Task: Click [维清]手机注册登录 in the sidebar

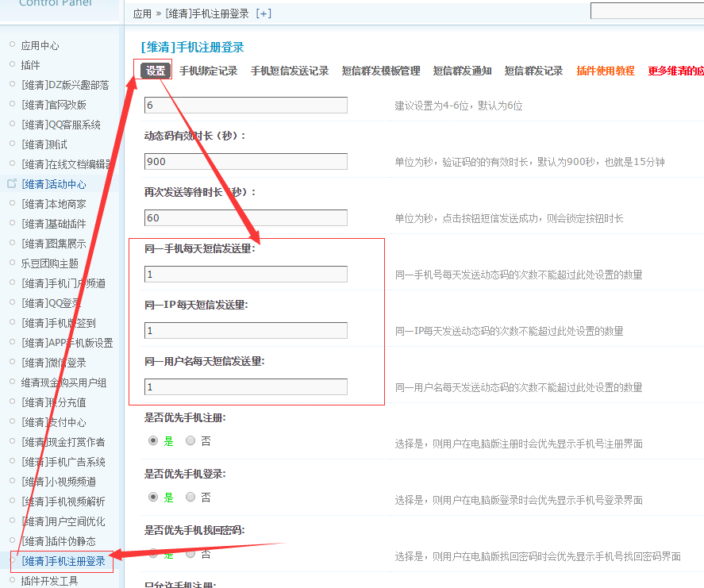Action: [63, 561]
